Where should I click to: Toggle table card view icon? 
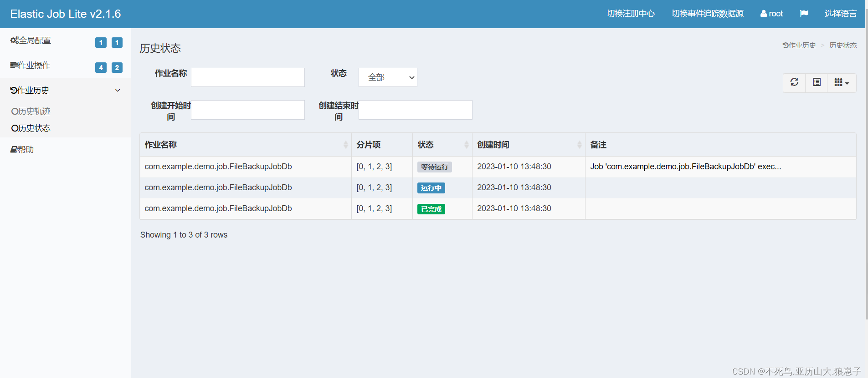pyautogui.click(x=817, y=82)
